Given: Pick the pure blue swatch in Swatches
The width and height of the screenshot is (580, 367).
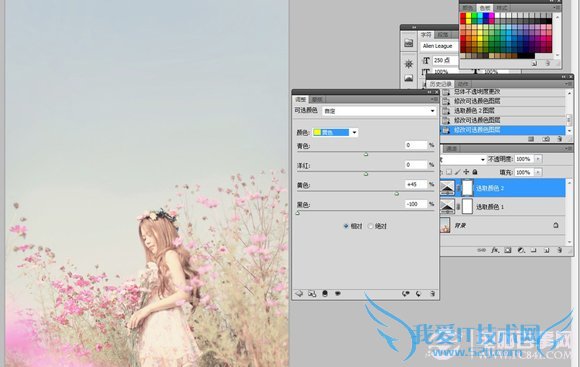Looking at the screenshot, I should click(486, 16).
